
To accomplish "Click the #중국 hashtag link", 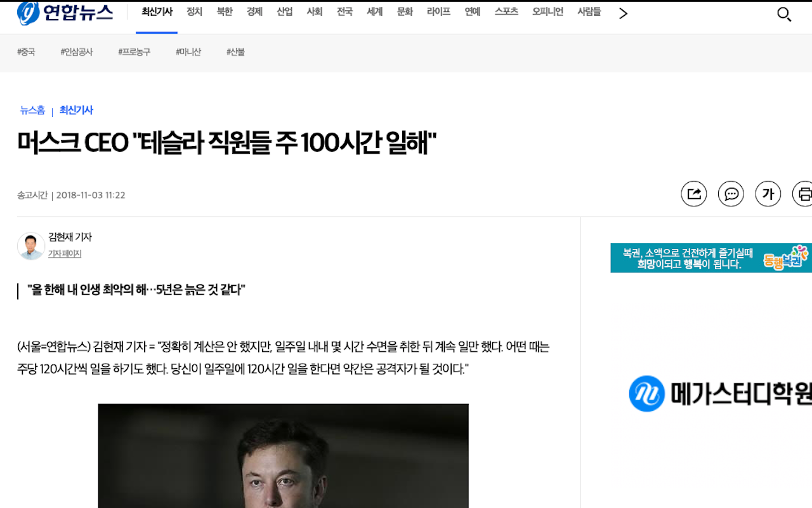I will (26, 52).
